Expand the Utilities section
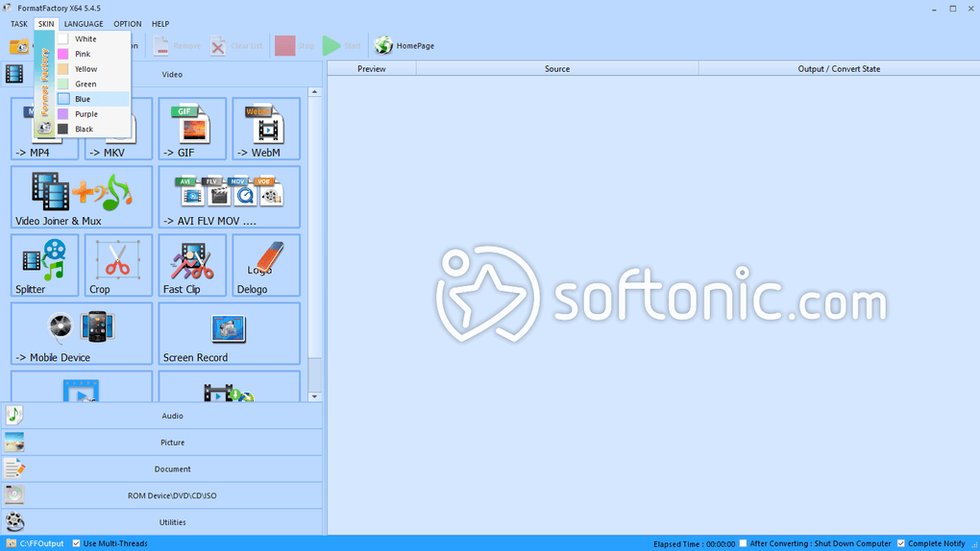This screenshot has width=980, height=551. (x=161, y=522)
